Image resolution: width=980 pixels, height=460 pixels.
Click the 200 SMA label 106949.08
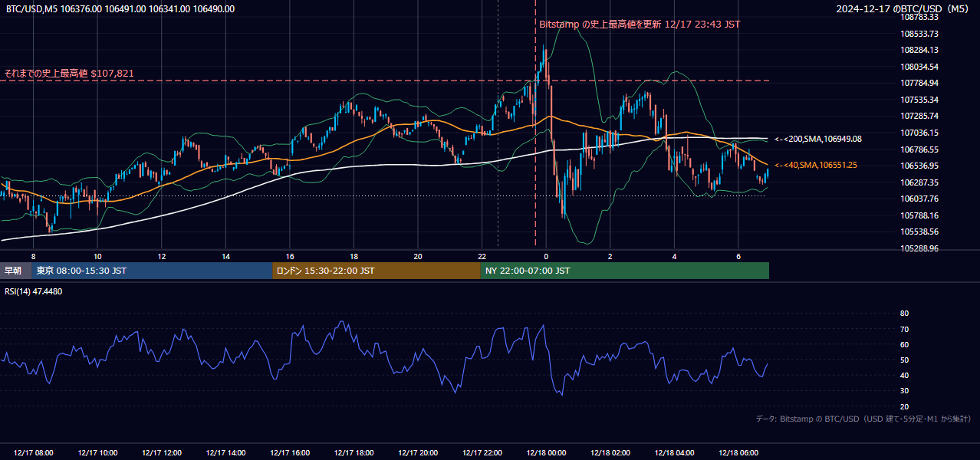(x=818, y=139)
